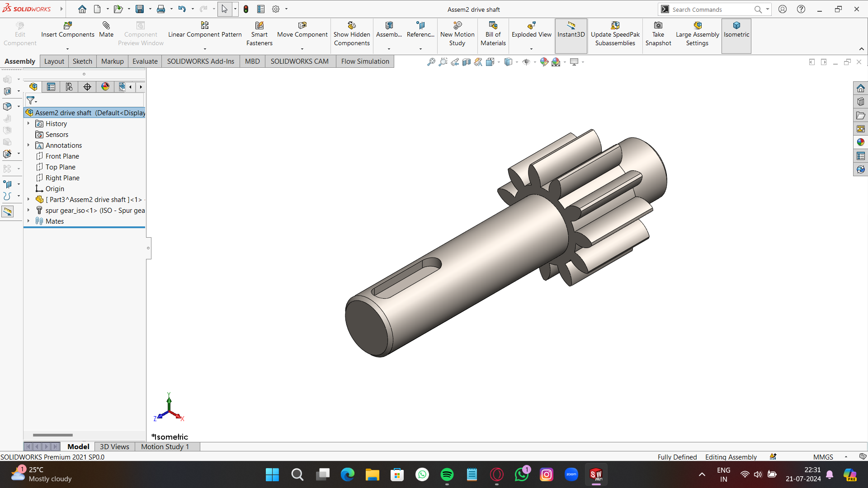Switch to 3D Views tab
Screen dimensions: 868x488
(x=114, y=446)
